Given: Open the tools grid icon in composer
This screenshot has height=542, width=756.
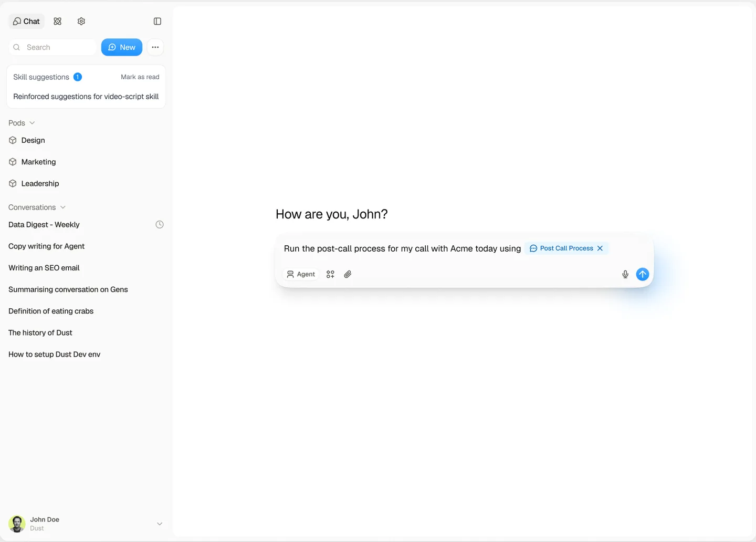Looking at the screenshot, I should (330, 274).
